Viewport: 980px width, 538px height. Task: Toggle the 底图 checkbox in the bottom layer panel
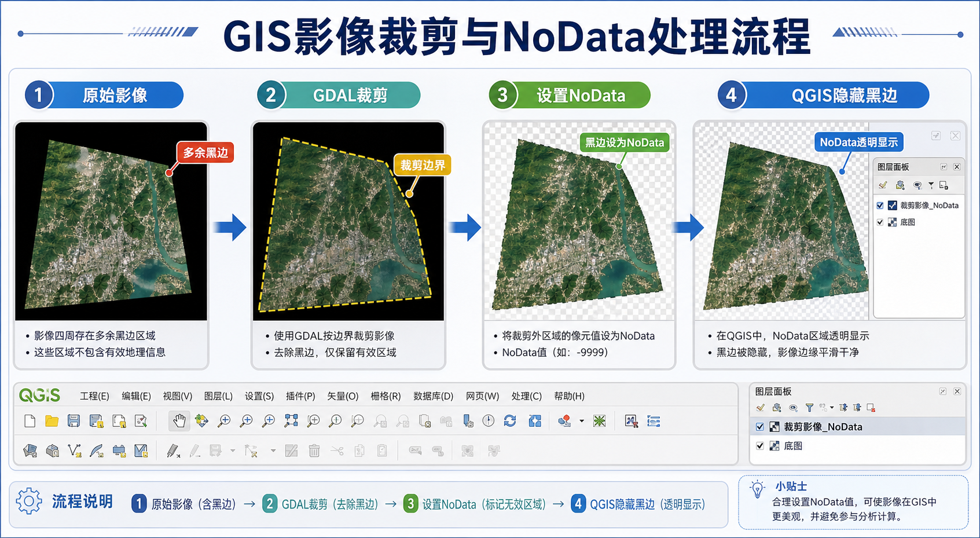(760, 446)
